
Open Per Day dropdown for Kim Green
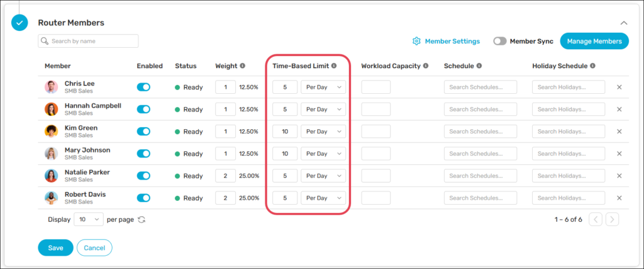(x=323, y=132)
